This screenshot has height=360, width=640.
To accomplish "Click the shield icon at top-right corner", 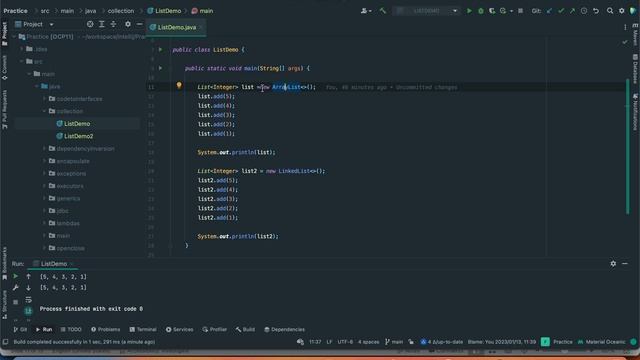I will pyautogui.click(x=633, y=11).
